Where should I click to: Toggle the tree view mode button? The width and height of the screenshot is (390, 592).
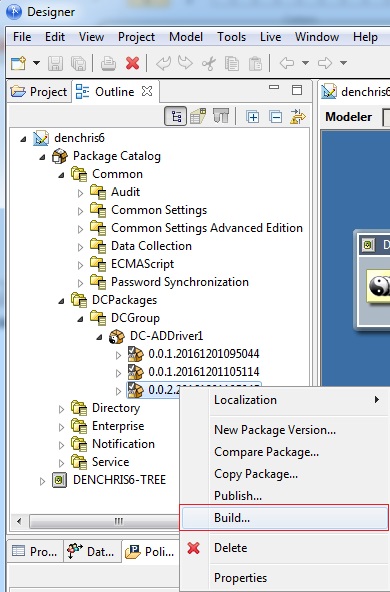(x=176, y=116)
